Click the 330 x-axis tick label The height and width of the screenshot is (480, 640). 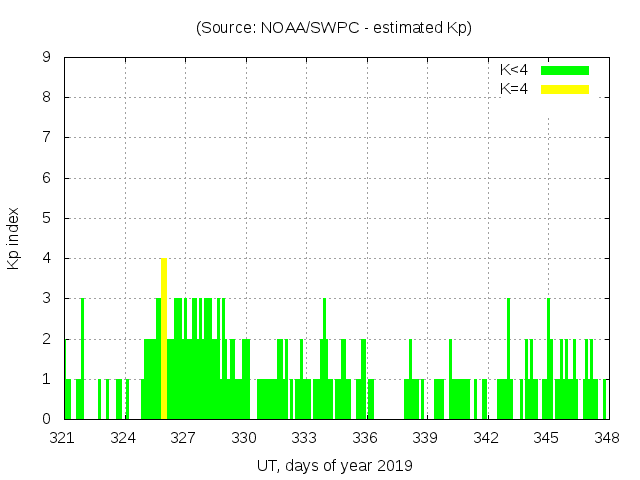click(x=245, y=438)
